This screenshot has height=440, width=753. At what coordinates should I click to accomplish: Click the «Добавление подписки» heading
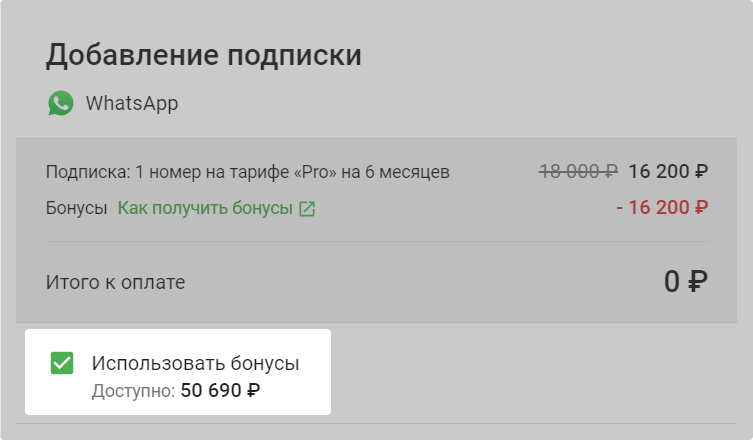coord(204,55)
